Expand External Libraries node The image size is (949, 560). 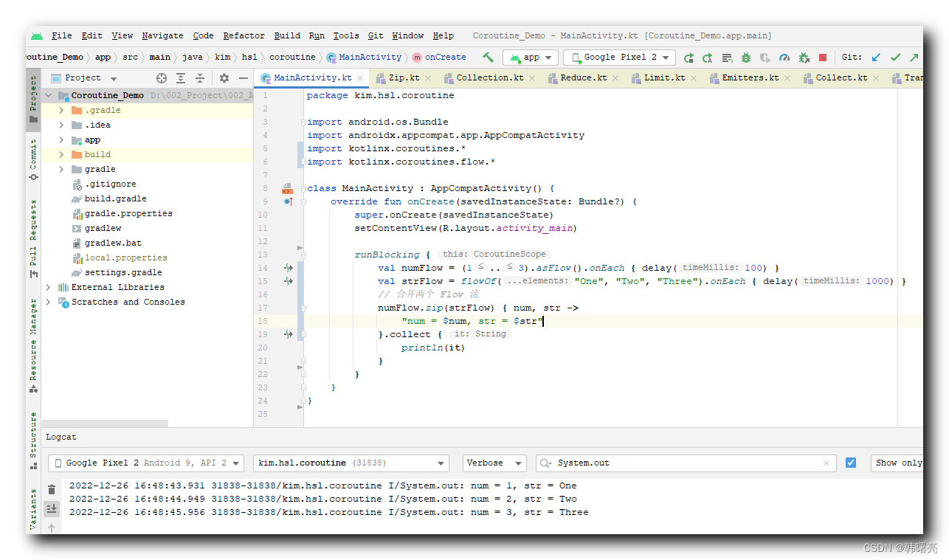(49, 287)
